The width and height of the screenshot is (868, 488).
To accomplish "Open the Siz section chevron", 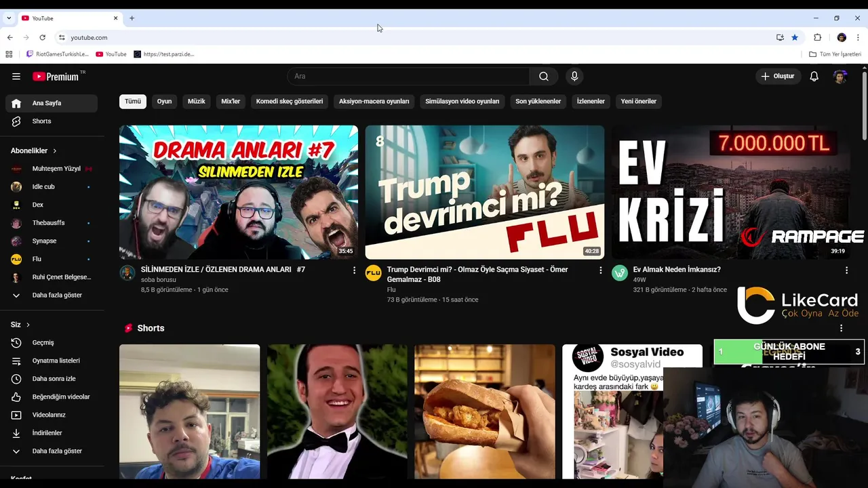I will click(x=28, y=325).
